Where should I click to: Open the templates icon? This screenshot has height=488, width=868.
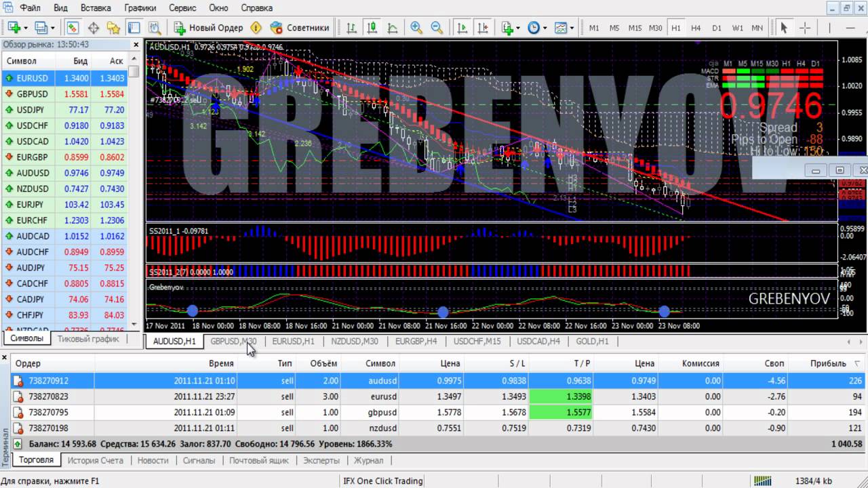(561, 28)
